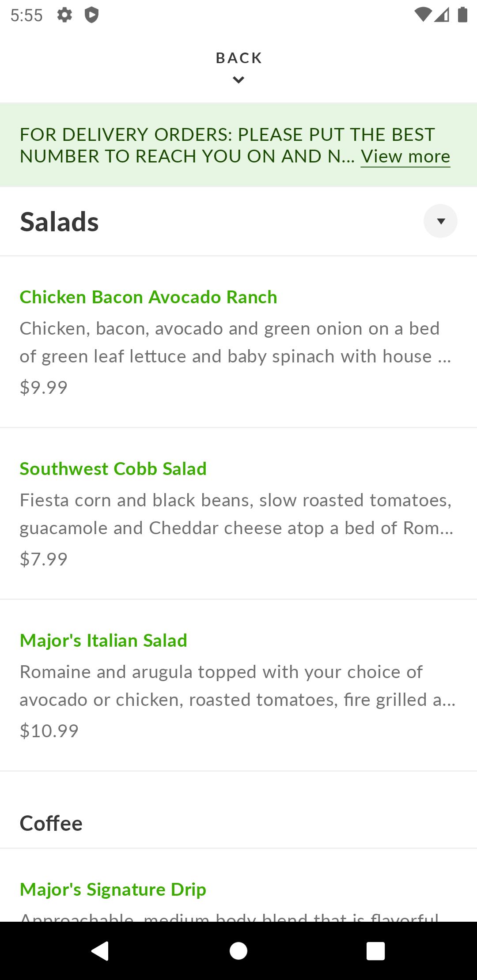Tap the settings gear in status bar
Viewport: 477px width, 980px height.
(x=64, y=15)
